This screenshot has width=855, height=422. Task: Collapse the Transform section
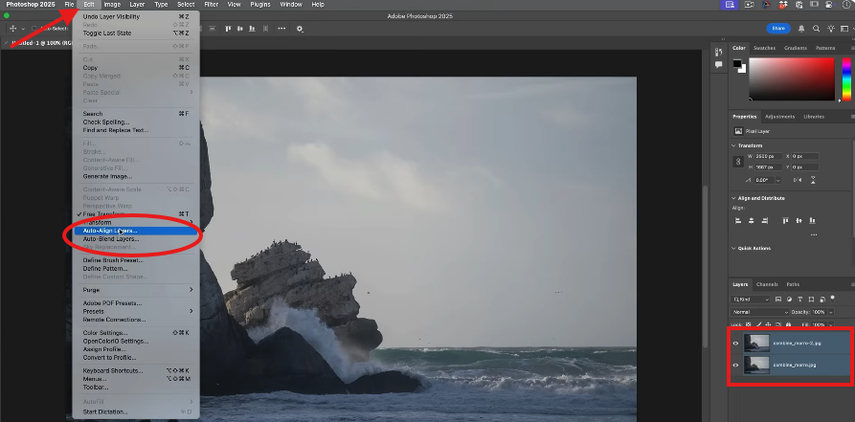[733, 146]
